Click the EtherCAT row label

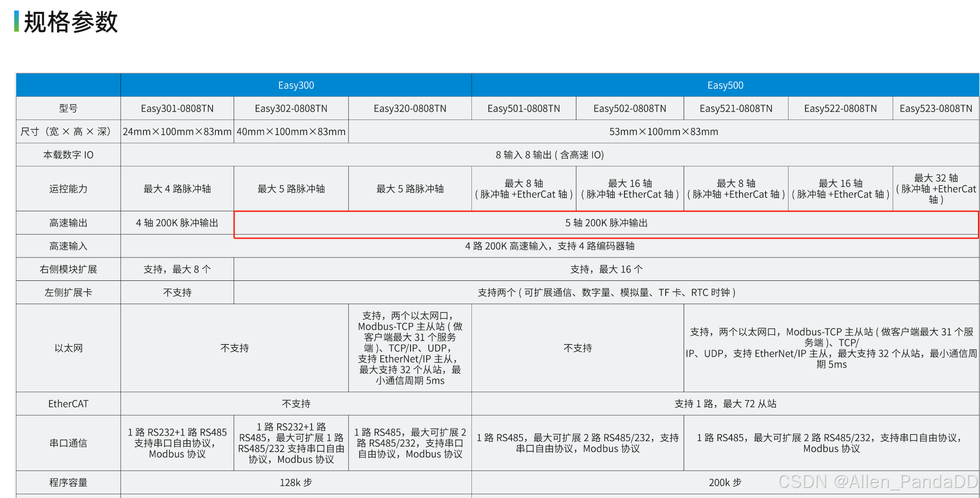[68, 404]
